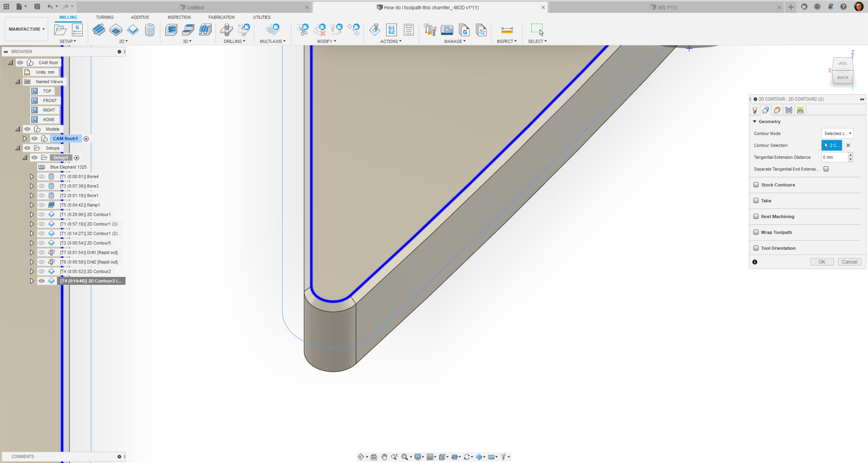Viewport: 868px width, 463px height.
Task: Select the 2D Adaptive Clearing tool
Action: [99, 30]
